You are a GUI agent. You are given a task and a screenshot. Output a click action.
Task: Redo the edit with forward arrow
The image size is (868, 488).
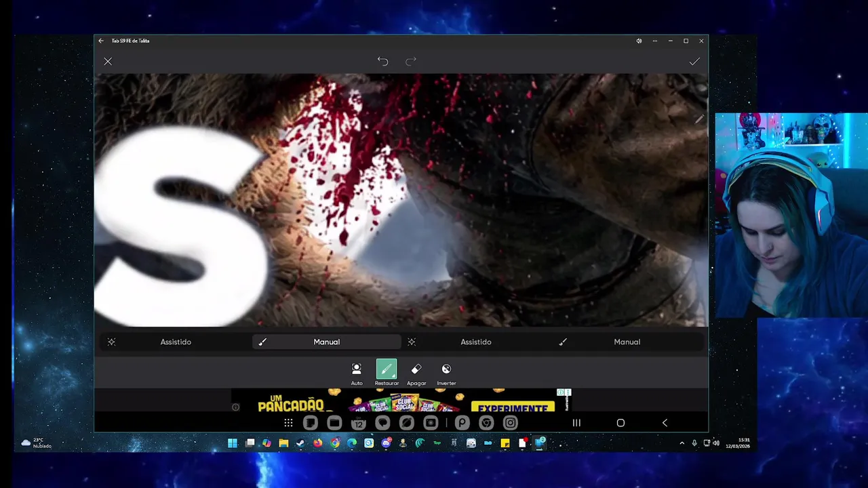(x=411, y=62)
